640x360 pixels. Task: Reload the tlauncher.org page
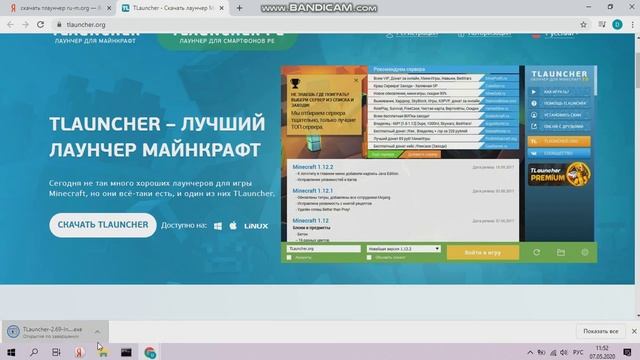tap(40, 24)
